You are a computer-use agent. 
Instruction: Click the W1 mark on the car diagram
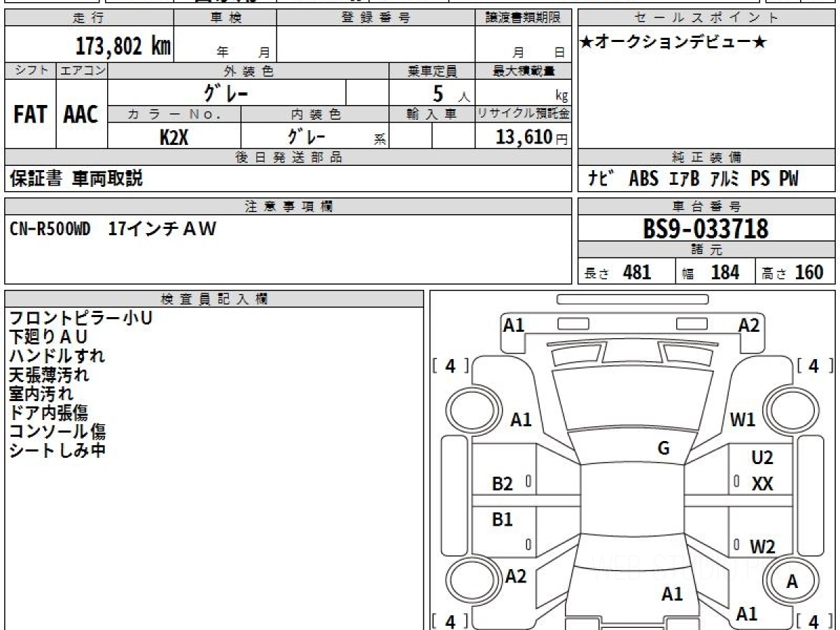(743, 420)
